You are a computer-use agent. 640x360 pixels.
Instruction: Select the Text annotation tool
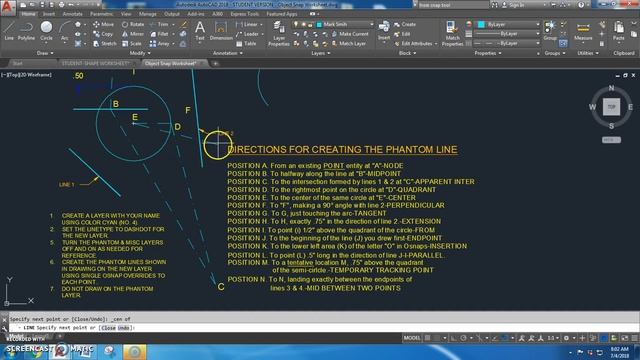pyautogui.click(x=200, y=31)
